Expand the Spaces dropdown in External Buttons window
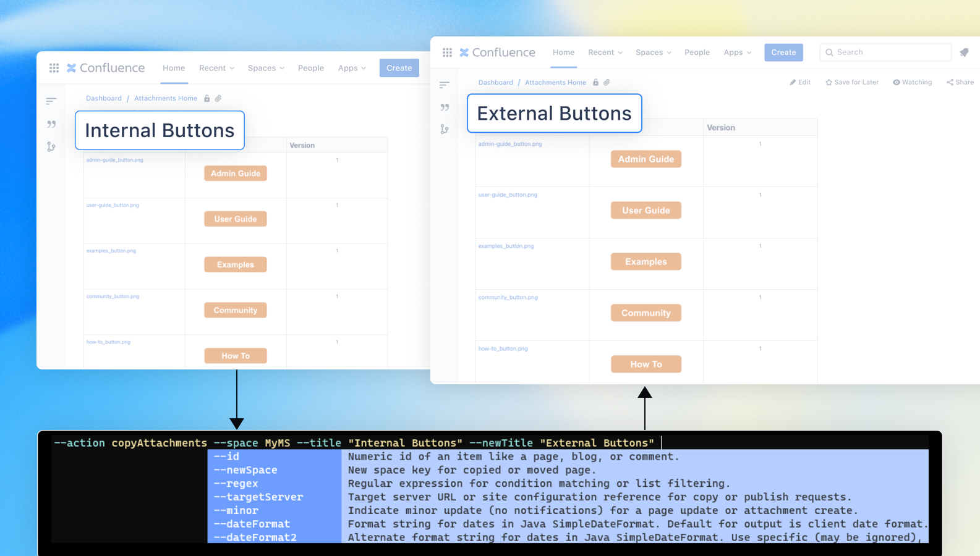This screenshot has height=556, width=980. tap(654, 53)
